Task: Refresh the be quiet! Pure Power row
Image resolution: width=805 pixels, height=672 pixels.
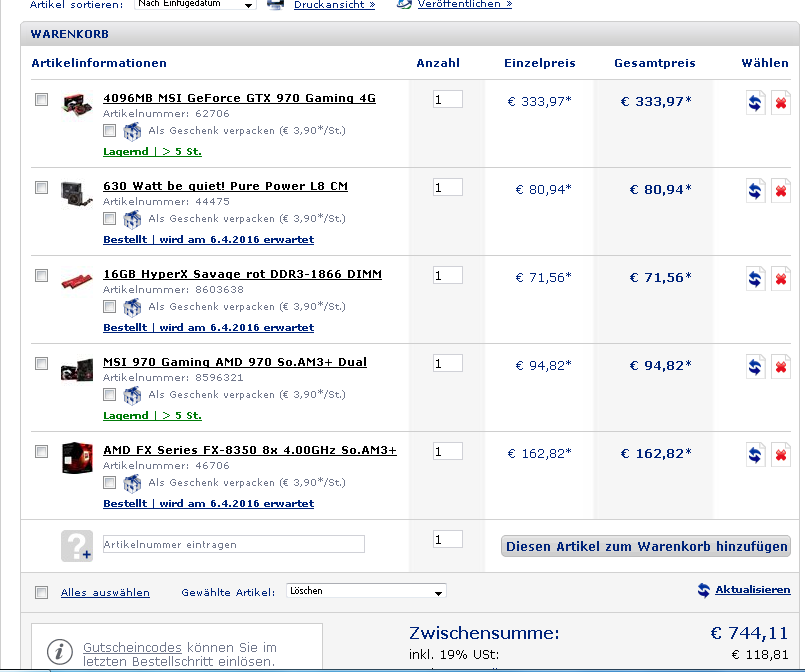Action: click(755, 191)
